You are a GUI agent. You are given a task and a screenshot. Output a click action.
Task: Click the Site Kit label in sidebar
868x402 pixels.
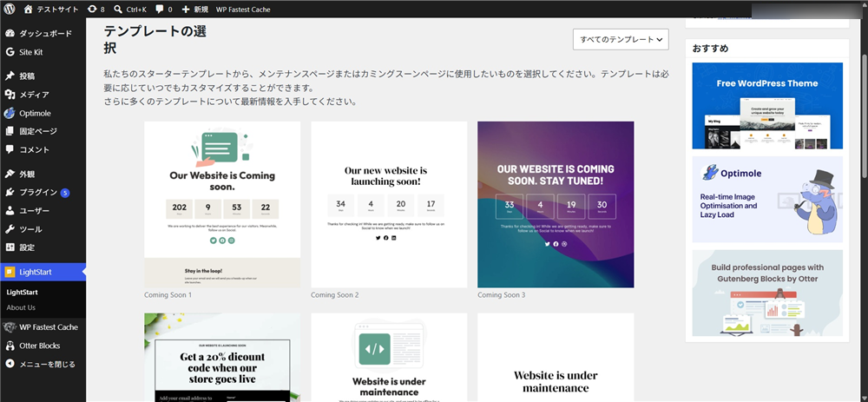tap(31, 52)
